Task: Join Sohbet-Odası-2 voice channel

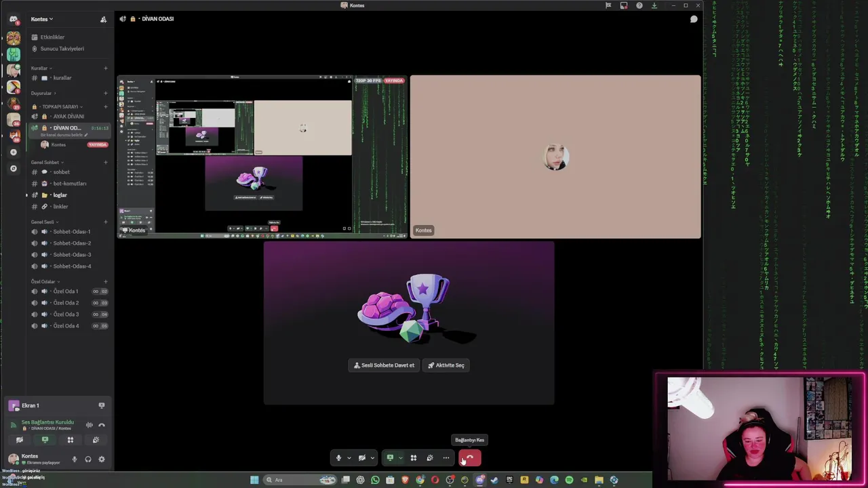Action: pyautogui.click(x=71, y=243)
